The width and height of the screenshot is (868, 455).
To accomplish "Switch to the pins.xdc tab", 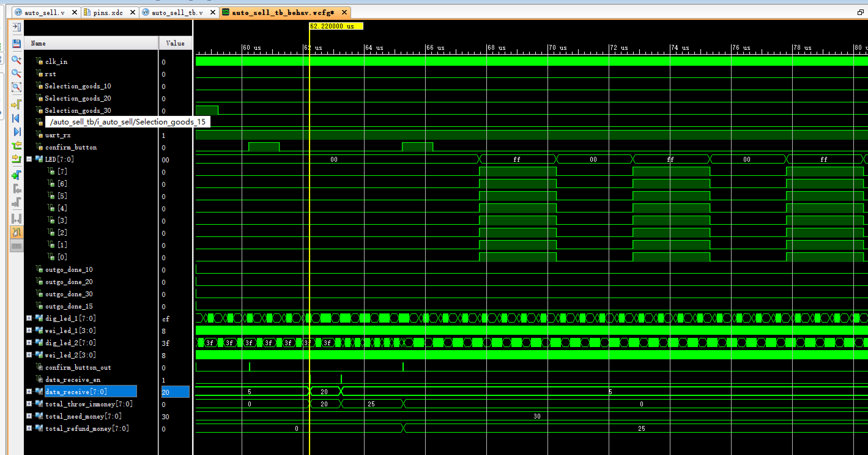I will (108, 13).
